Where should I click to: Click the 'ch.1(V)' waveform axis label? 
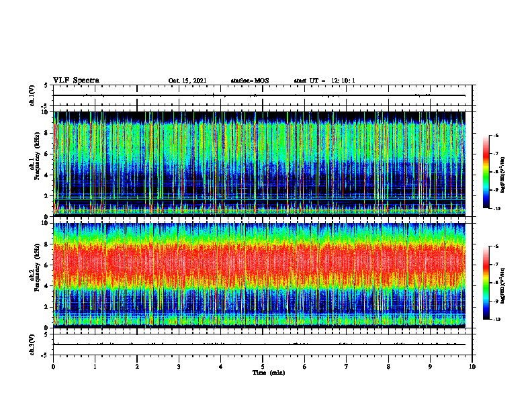coord(32,95)
